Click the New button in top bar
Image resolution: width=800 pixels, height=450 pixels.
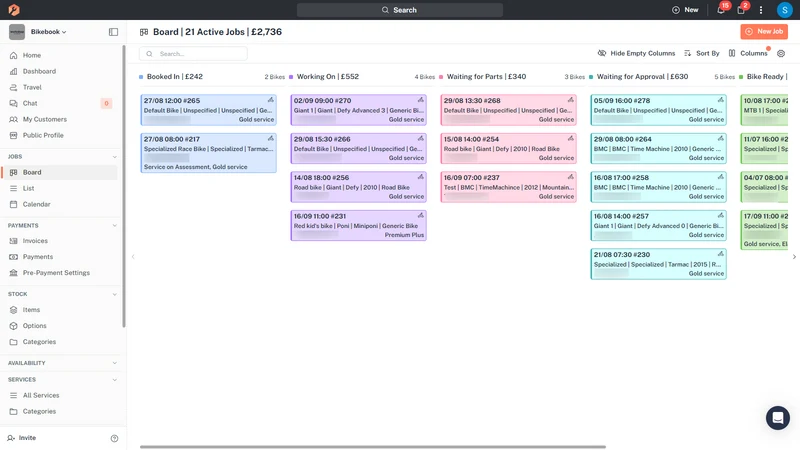click(x=685, y=10)
